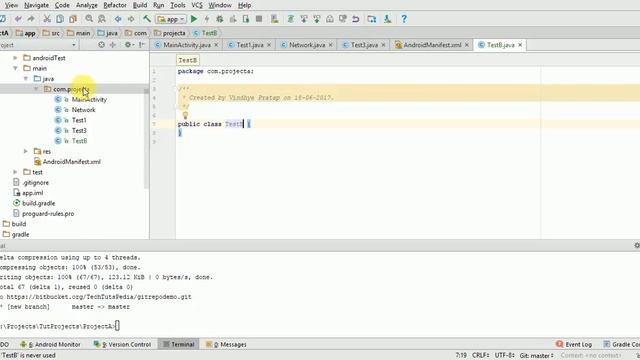This screenshot has width=640, height=360.
Task: Click the Sync Project with Gradle icon
Action: click(291, 19)
